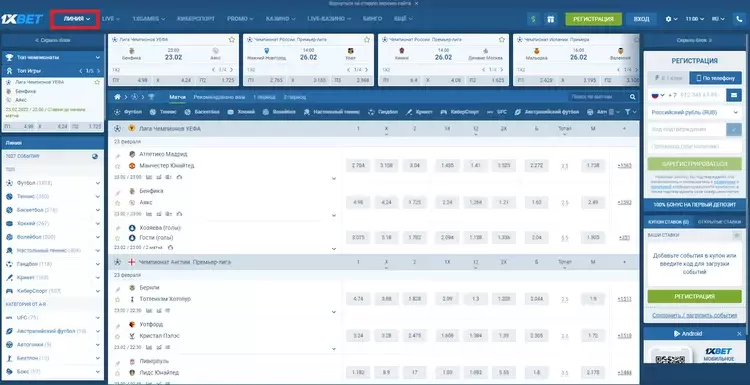750x385 pixels.
Task: Open the funnel filter in sport bar
Action: pos(630,112)
